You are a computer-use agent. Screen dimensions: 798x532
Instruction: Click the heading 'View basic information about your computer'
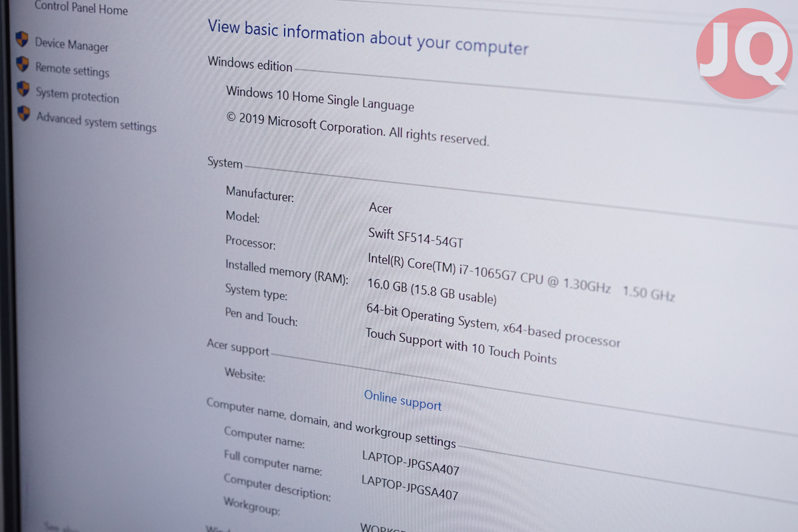[368, 37]
